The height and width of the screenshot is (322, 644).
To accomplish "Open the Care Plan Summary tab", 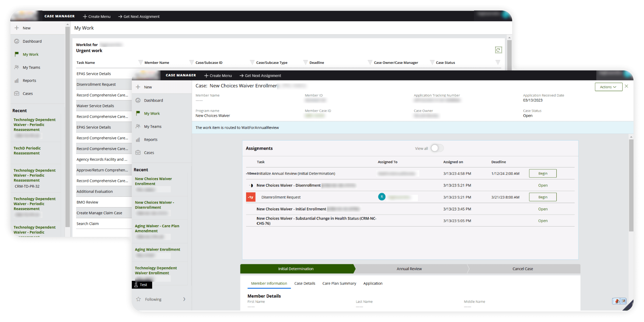I will pyautogui.click(x=339, y=283).
